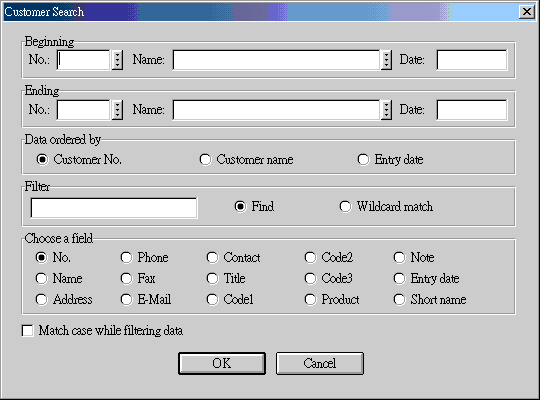The height and width of the screenshot is (400, 540).
Task: Open lookup button beside Beginning Name field
Action: pyautogui.click(x=386, y=60)
